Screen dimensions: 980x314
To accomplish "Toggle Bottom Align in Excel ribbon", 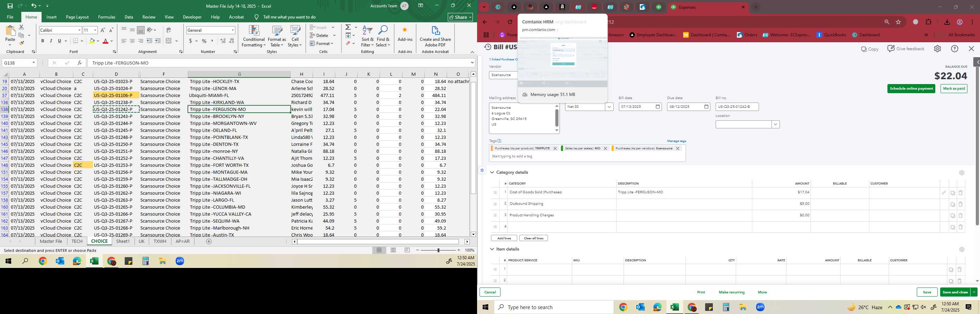I will (x=141, y=30).
